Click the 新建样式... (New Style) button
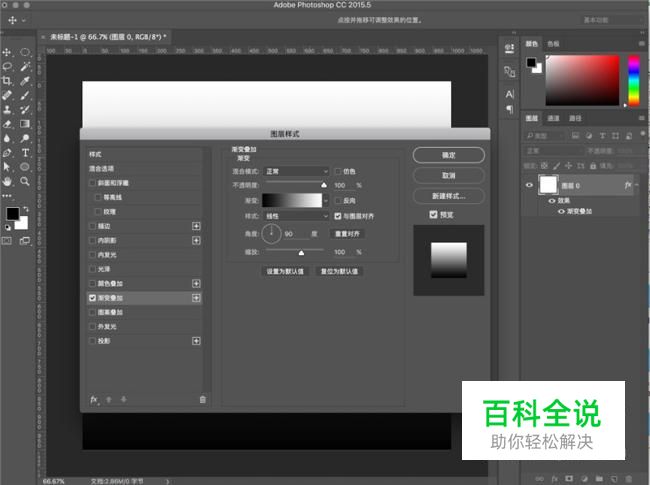Screen dimensions: 650x485 tap(449, 196)
